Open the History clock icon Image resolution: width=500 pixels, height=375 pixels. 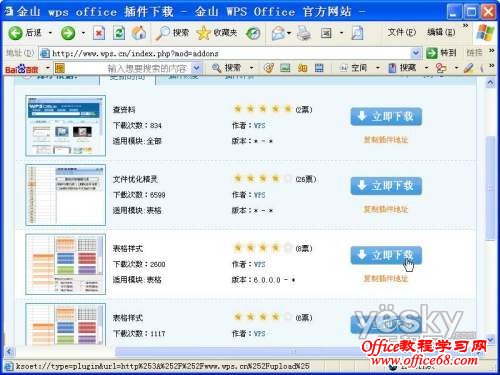tap(253, 33)
